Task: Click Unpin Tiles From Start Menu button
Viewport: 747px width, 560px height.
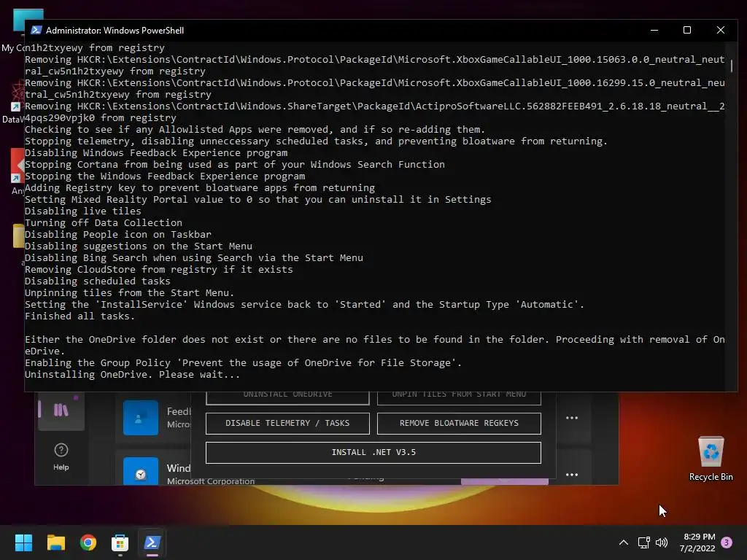Action: (x=459, y=397)
